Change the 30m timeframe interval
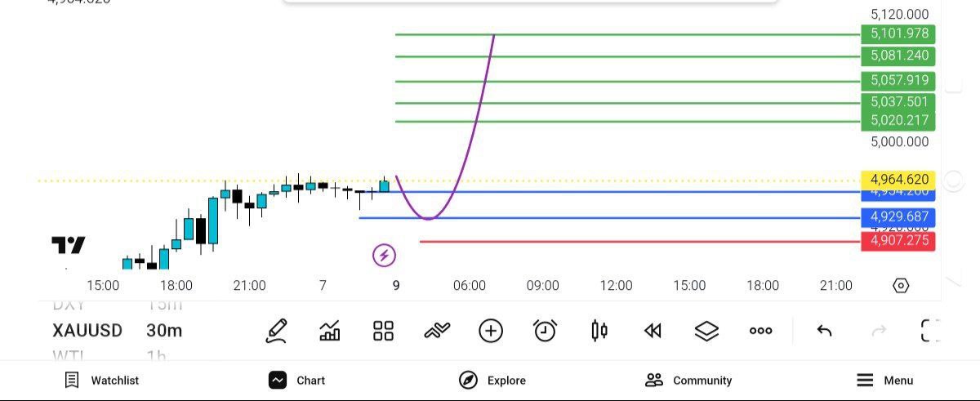 [164, 331]
